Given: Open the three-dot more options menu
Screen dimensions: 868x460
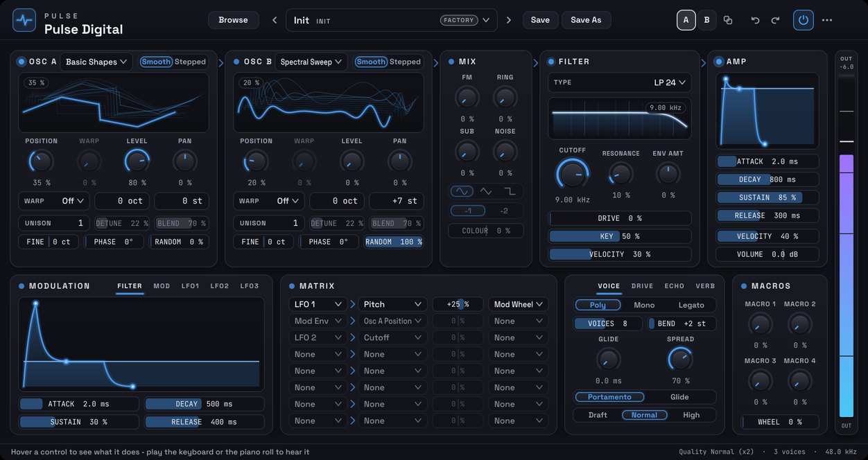Looking at the screenshot, I should click(827, 20).
